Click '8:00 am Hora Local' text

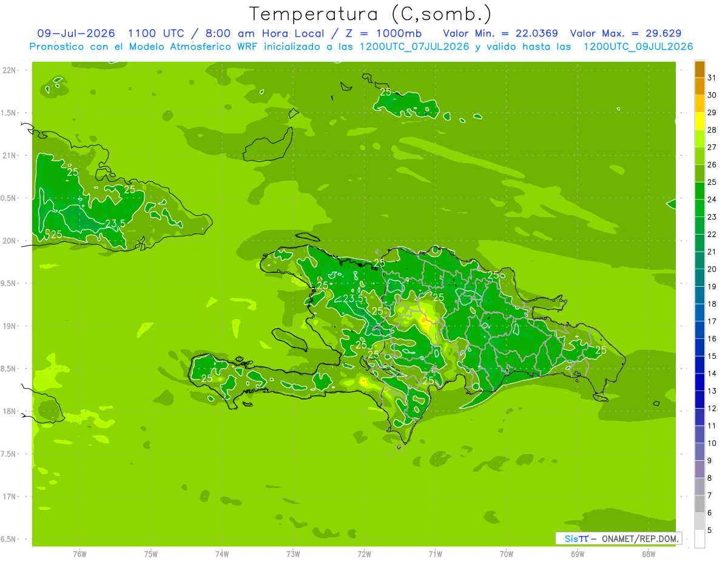tap(266, 33)
